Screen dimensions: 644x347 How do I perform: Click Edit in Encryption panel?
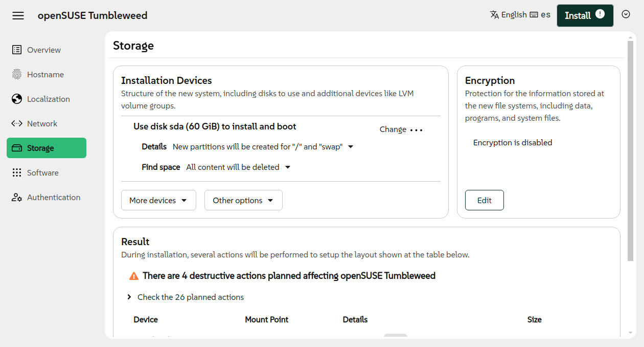tap(485, 200)
